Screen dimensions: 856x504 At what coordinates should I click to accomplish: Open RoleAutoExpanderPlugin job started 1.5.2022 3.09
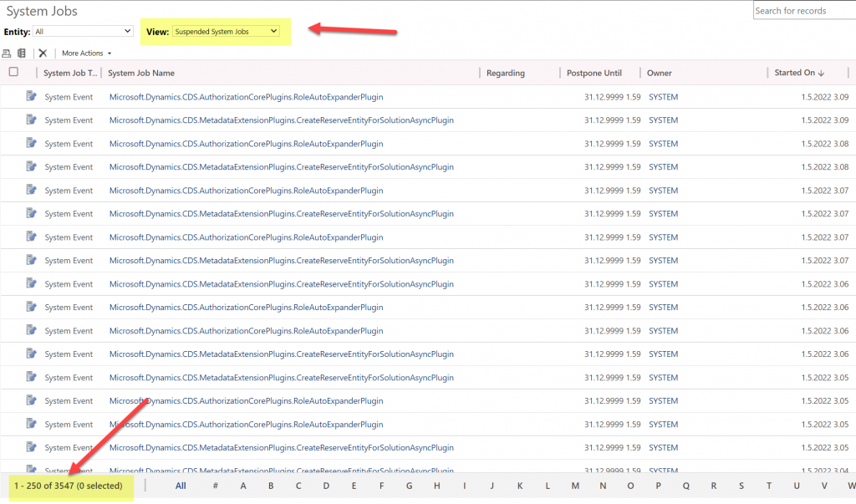[x=247, y=97]
